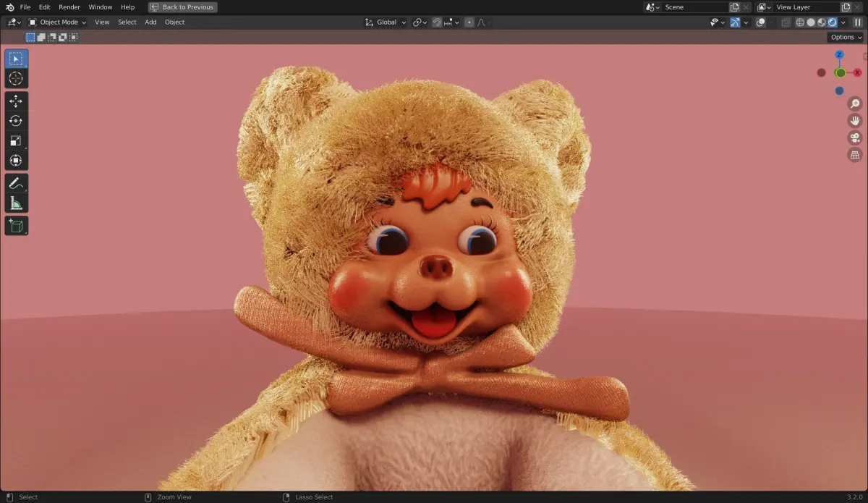Select the Scale tool

(17, 140)
